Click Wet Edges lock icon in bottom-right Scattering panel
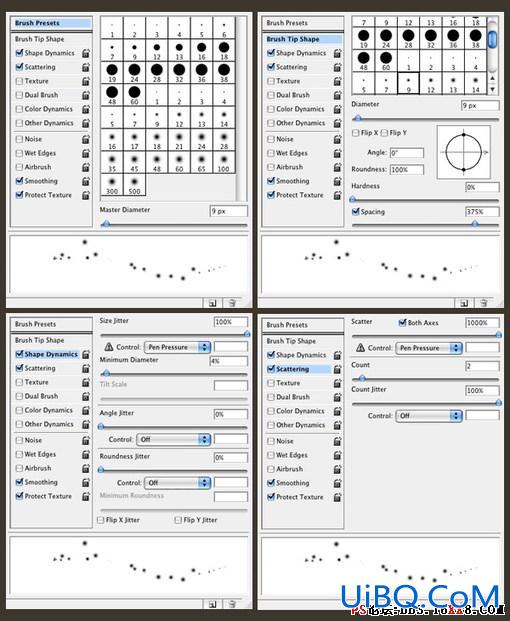This screenshot has width=510, height=621. coord(337,455)
